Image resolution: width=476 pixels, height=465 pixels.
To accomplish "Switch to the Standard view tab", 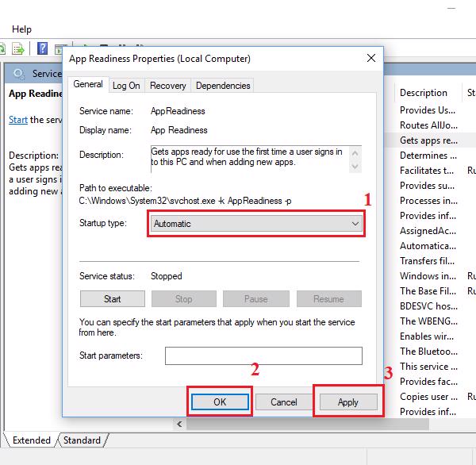I will coord(82,440).
